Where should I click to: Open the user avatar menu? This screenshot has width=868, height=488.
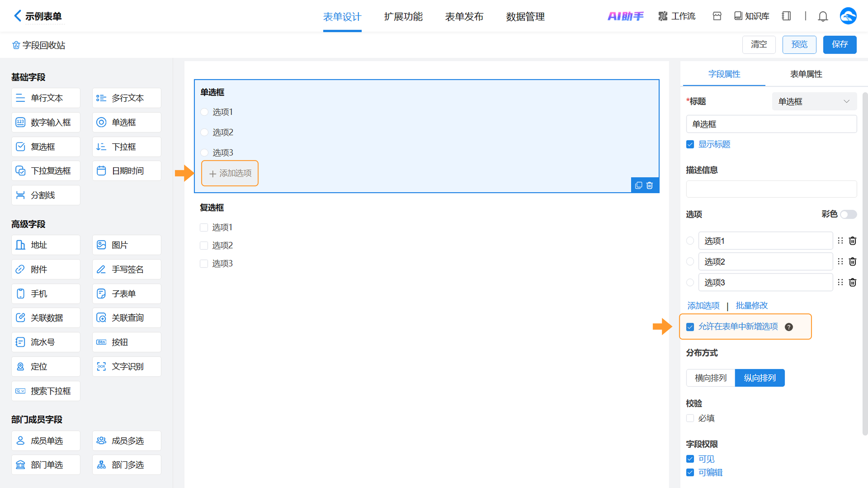(x=848, y=16)
